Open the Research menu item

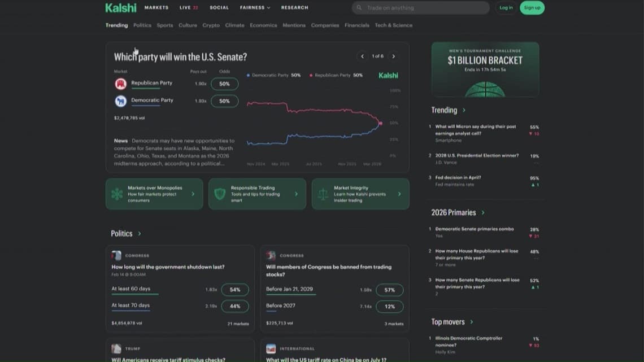294,8
